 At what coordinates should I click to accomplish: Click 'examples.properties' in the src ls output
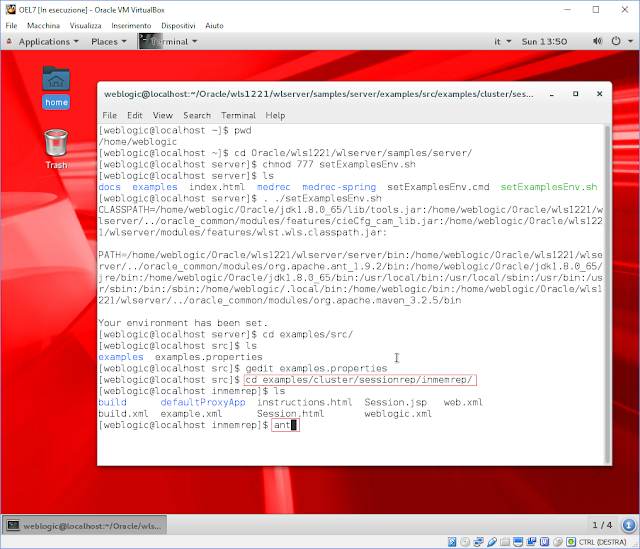(x=209, y=357)
